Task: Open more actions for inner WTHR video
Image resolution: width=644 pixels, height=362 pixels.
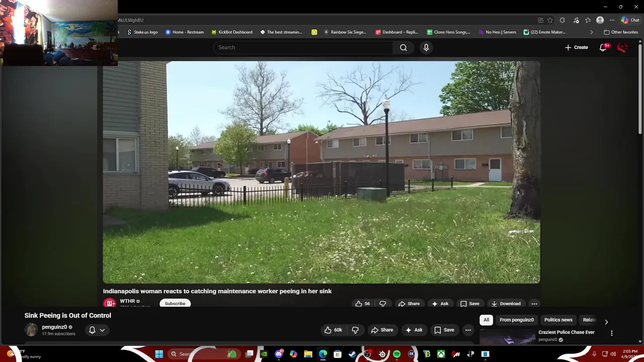Action: point(534,304)
